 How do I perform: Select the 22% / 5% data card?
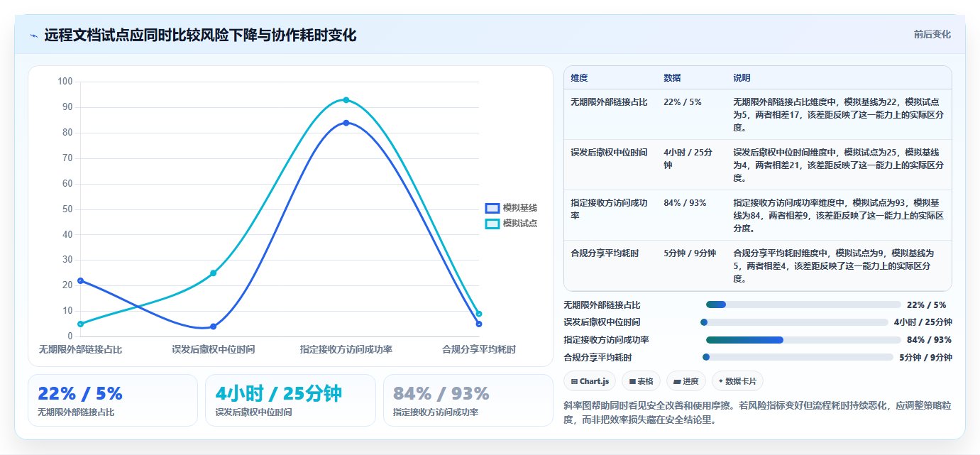point(113,400)
